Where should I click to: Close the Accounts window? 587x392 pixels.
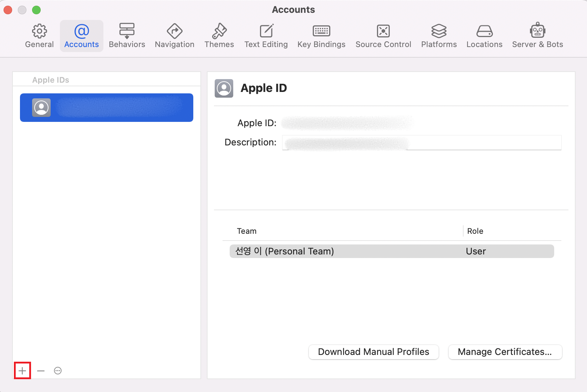coord(8,10)
